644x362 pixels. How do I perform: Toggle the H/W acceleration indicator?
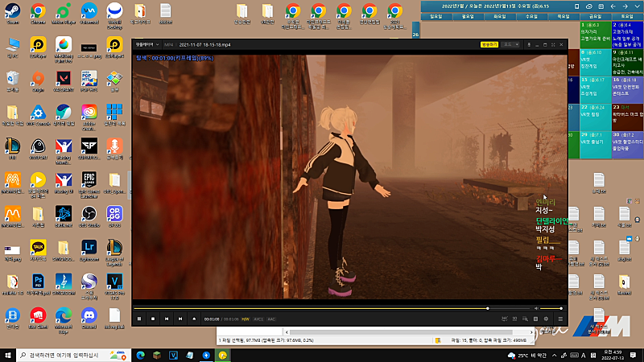click(x=246, y=319)
